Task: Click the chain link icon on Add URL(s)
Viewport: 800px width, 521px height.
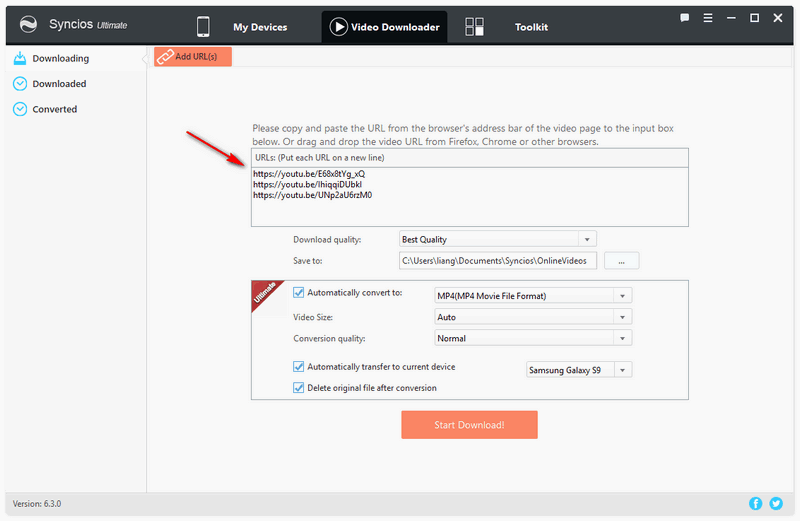Action: tap(165, 57)
